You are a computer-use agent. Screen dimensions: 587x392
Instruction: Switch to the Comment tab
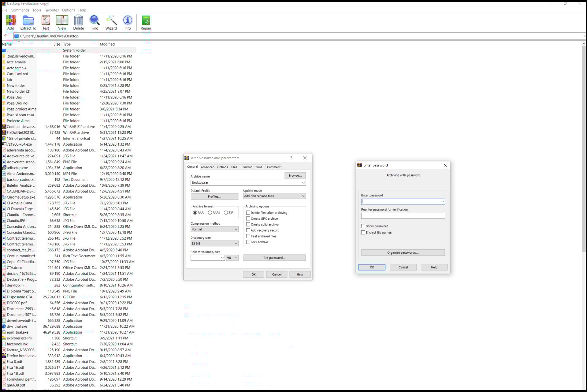click(273, 167)
